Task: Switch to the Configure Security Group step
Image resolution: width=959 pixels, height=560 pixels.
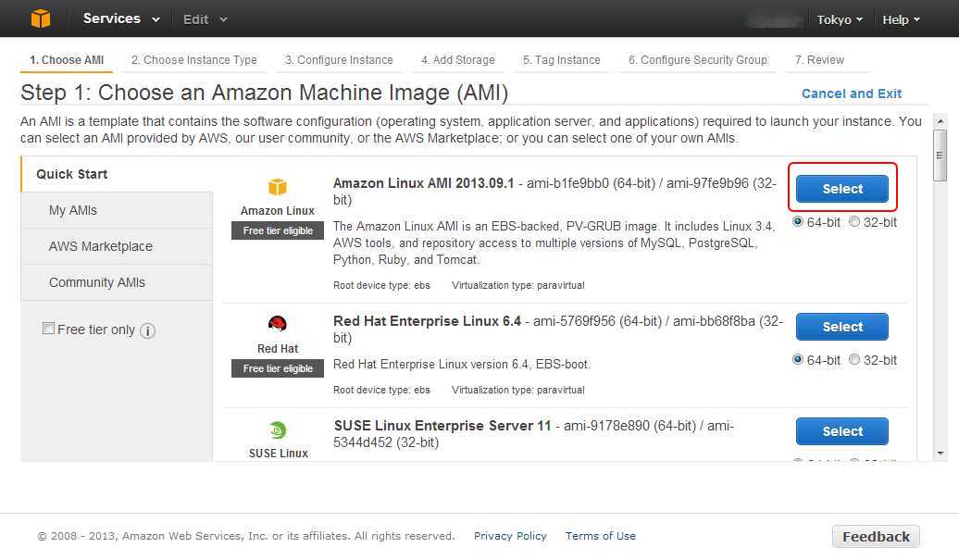Action: (698, 60)
